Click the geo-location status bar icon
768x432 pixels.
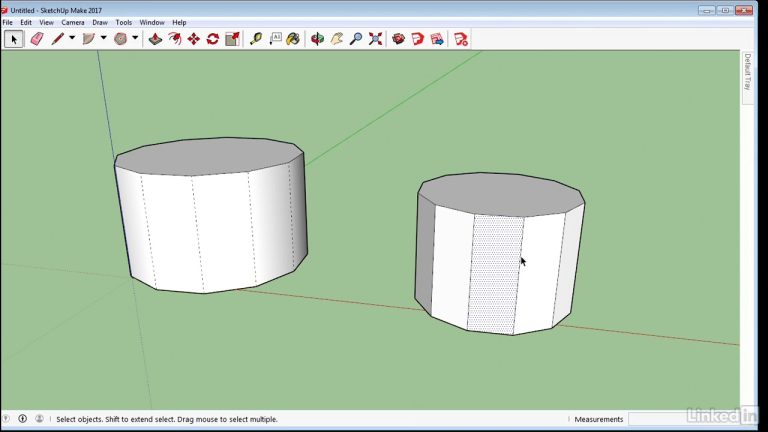coord(8,419)
